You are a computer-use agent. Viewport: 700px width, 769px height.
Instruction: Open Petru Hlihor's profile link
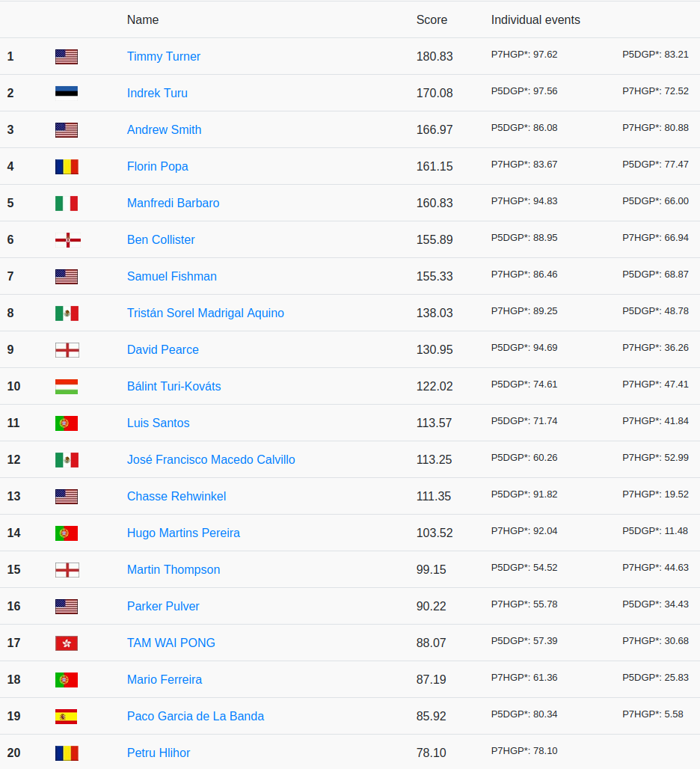click(159, 753)
